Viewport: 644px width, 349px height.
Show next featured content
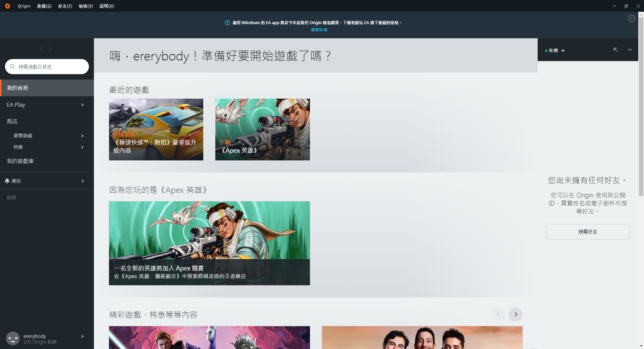pos(516,314)
